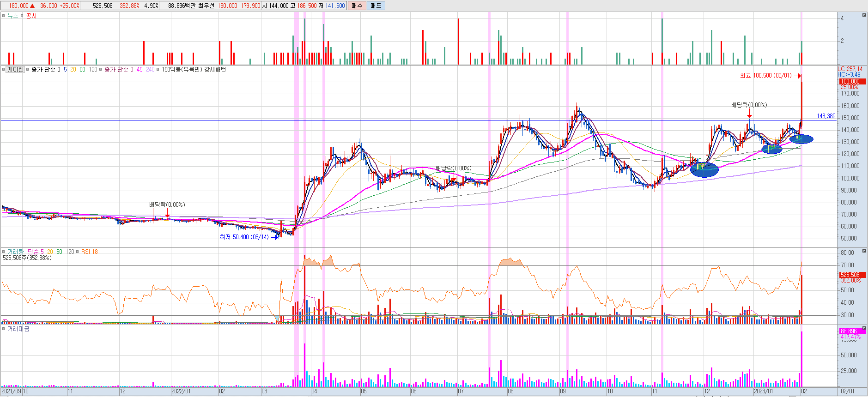The image size is (868, 397).
Task: Toggle the 종가 단순 8 moving-average marker
Action: point(101,69)
